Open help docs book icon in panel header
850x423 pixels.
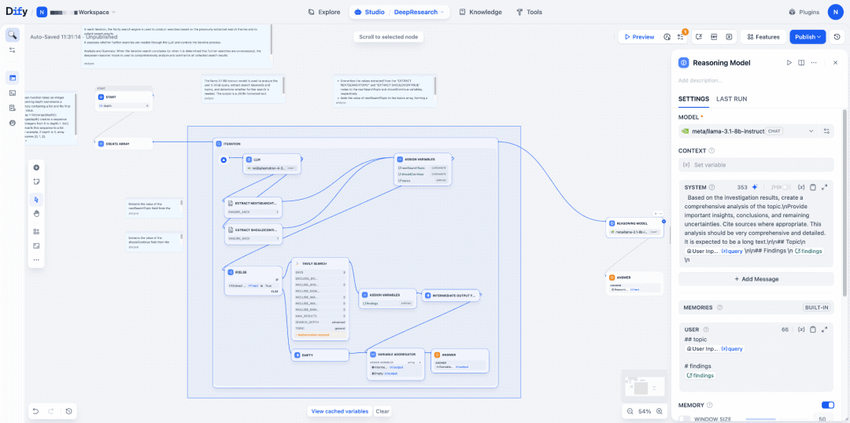tap(801, 63)
